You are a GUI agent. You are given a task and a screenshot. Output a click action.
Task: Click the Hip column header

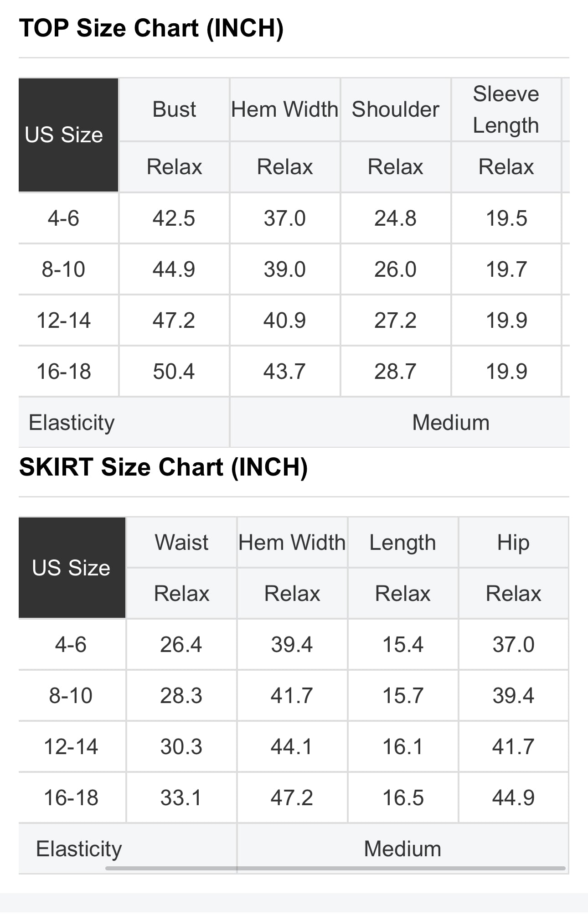pyautogui.click(x=513, y=543)
